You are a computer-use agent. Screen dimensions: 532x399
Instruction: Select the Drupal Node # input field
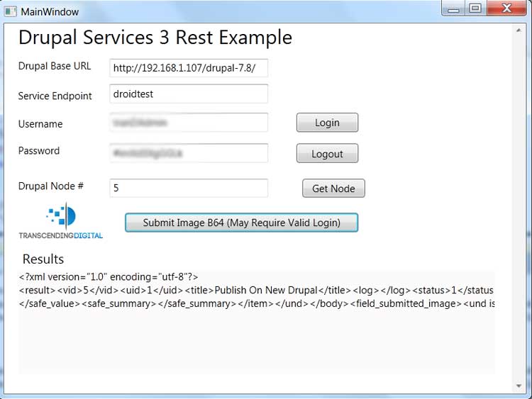(189, 188)
